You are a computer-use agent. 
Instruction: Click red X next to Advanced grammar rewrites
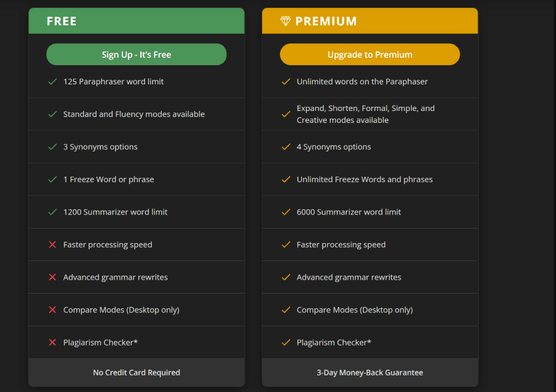[53, 277]
